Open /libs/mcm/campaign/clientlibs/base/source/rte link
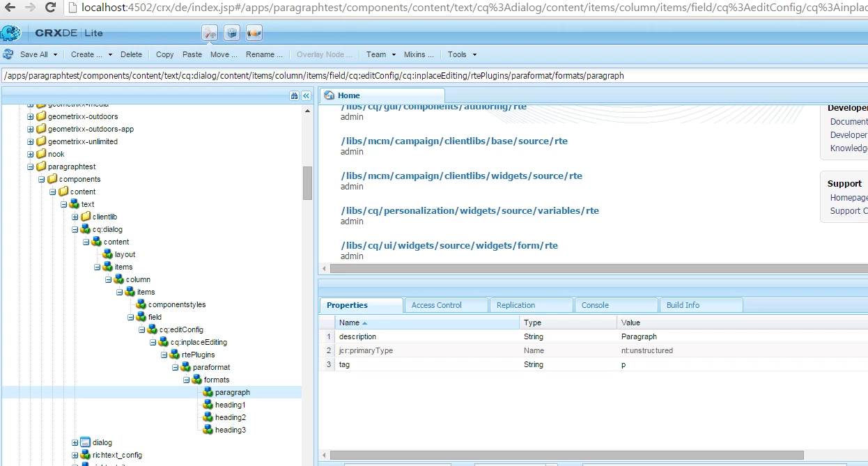The height and width of the screenshot is (466, 868). tap(454, 141)
